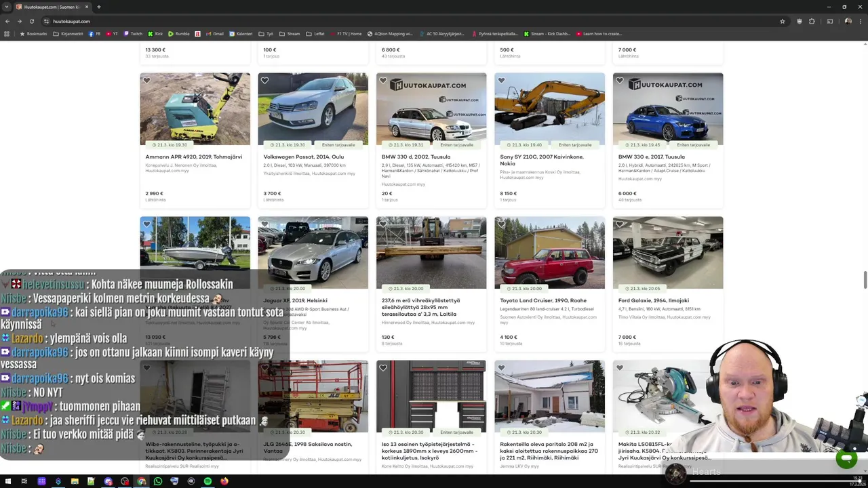Close the Huutokaupat.com tab
The image size is (868, 488).
pos(87,7)
